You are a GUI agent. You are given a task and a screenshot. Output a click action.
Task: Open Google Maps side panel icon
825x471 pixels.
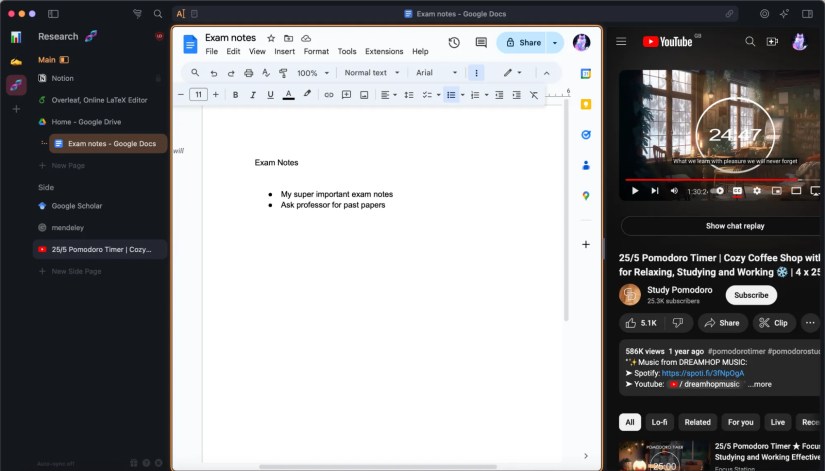point(586,196)
